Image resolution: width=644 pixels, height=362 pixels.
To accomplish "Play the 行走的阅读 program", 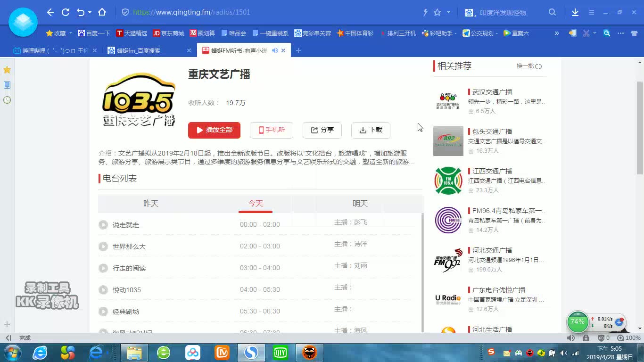I will [x=103, y=268].
